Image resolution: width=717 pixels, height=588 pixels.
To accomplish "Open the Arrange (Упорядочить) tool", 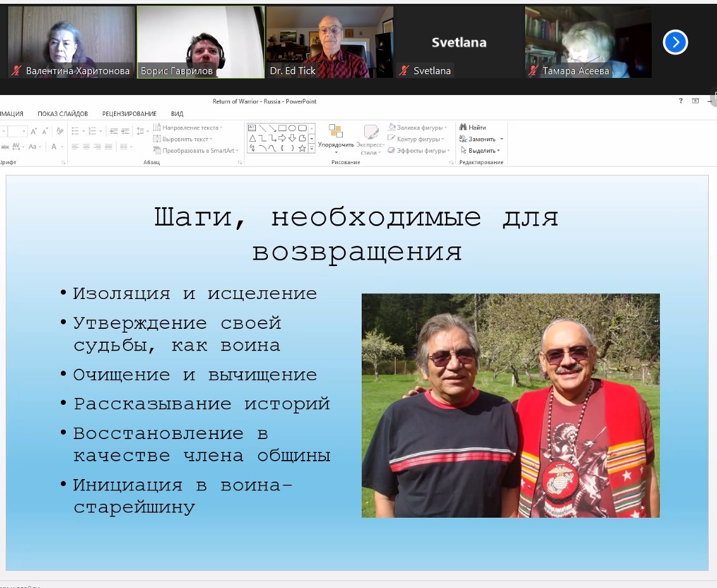I will coord(336,137).
